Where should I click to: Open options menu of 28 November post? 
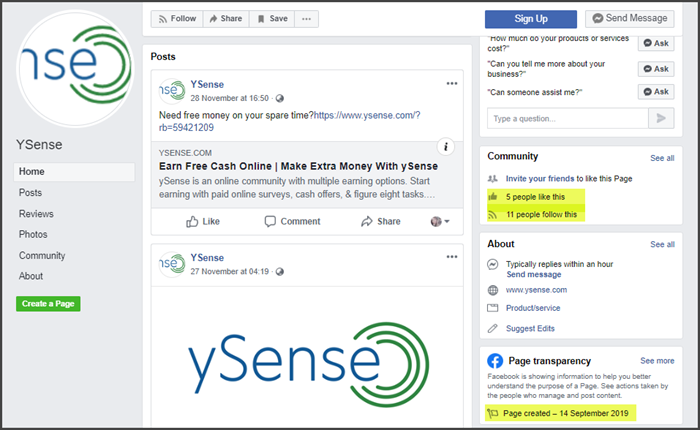(x=452, y=83)
